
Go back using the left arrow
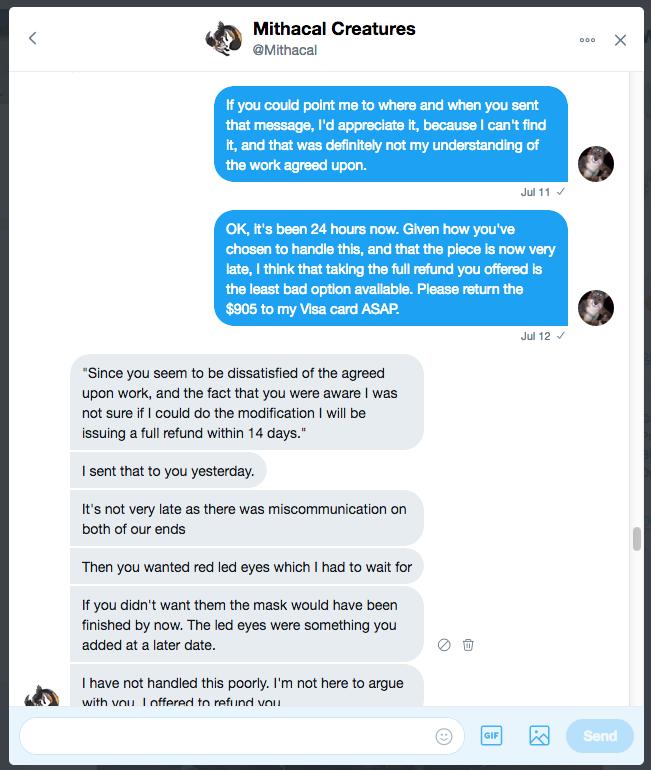pyautogui.click(x=32, y=39)
